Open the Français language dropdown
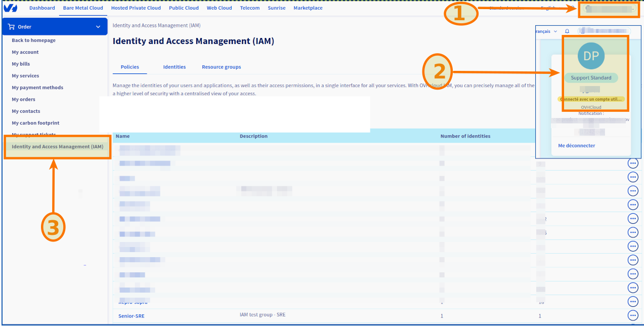Image resolution: width=644 pixels, height=326 pixels. click(545, 31)
